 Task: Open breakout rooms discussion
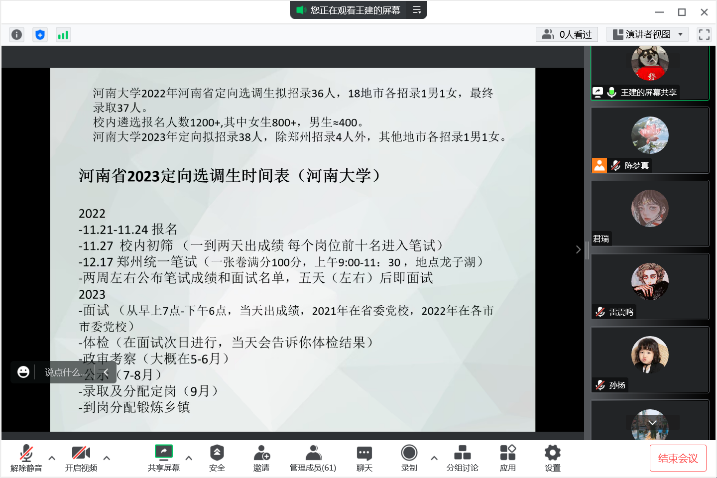(462, 454)
